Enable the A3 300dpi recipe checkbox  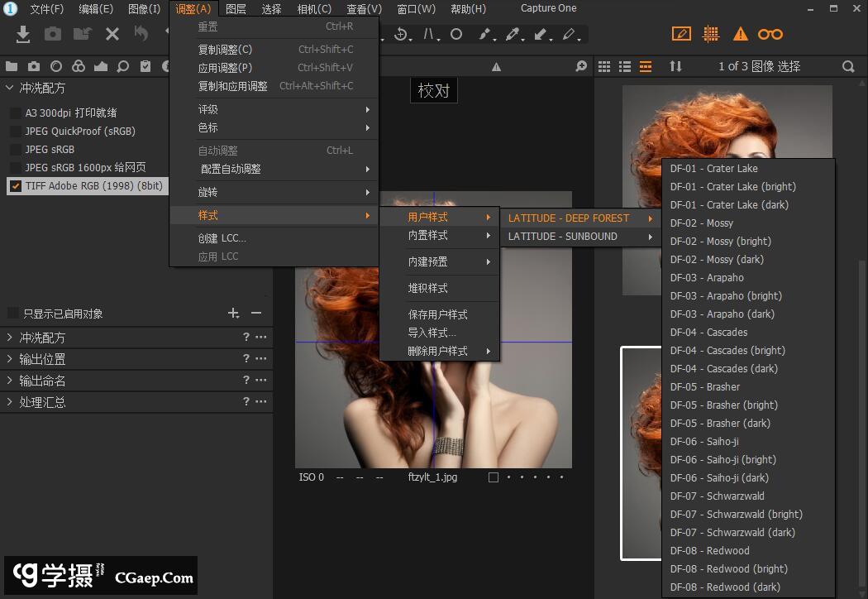(x=15, y=113)
